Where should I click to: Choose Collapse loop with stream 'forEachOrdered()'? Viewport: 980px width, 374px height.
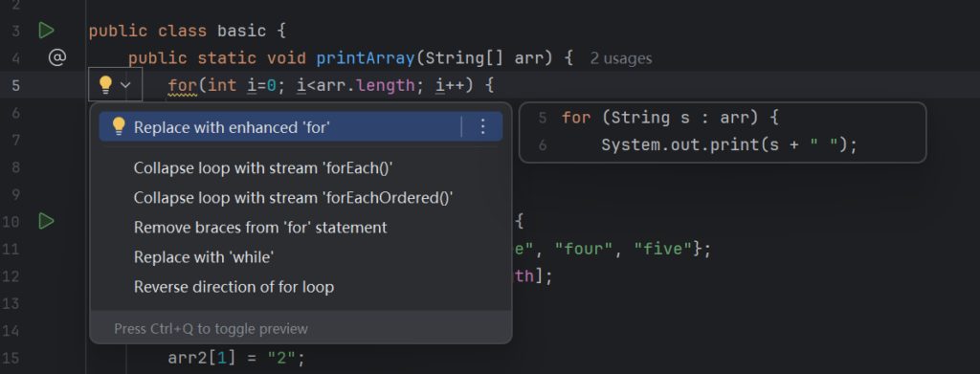[x=293, y=198]
